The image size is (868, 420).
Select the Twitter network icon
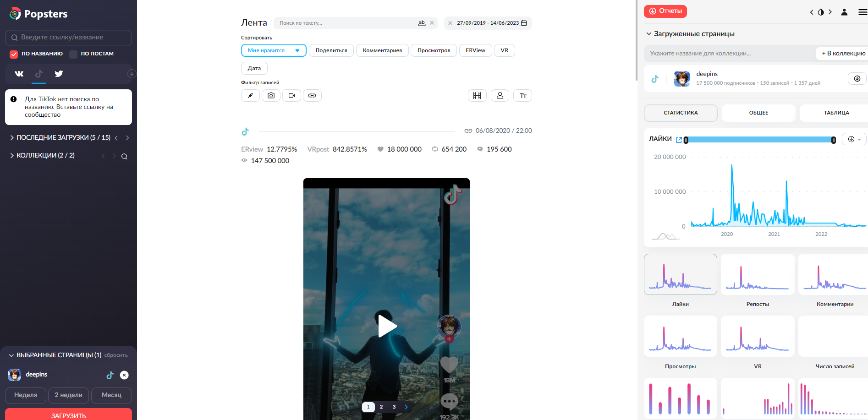pyautogui.click(x=59, y=74)
